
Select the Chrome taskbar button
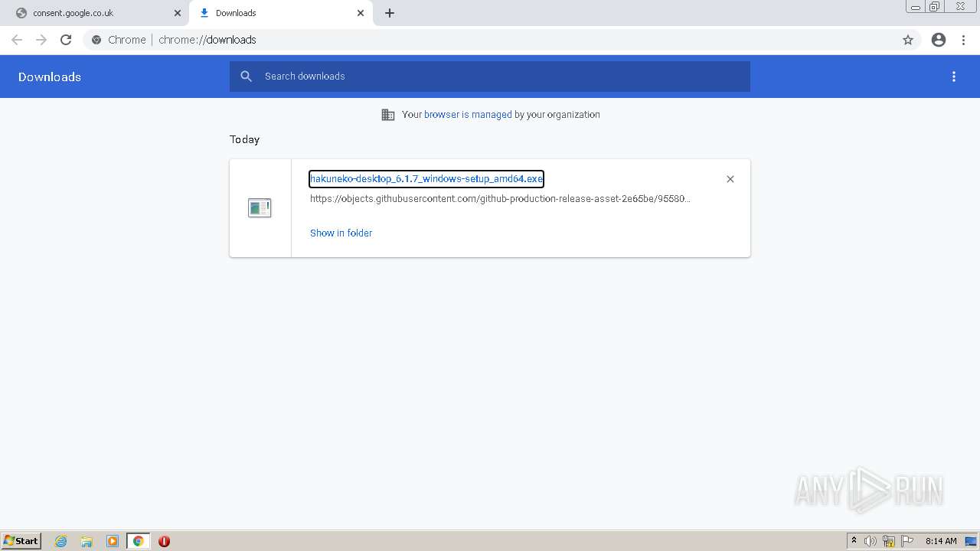(x=138, y=541)
